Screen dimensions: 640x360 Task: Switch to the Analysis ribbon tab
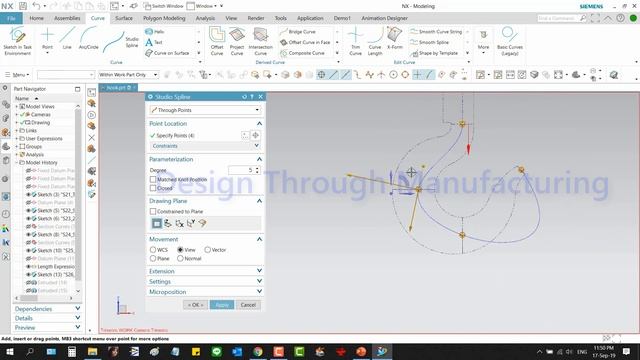(x=205, y=18)
